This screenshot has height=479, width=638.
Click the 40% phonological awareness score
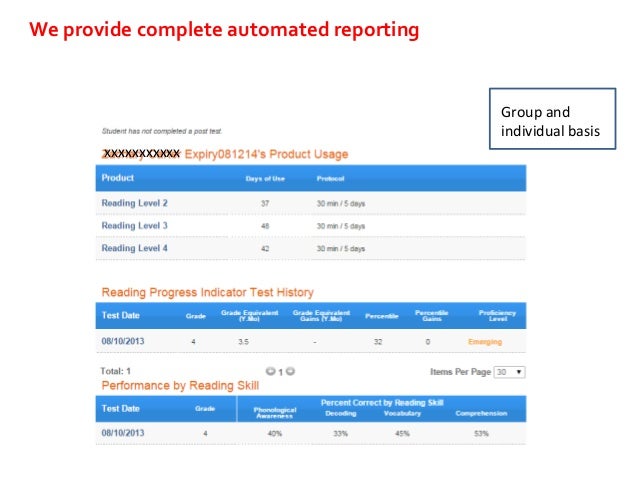[x=275, y=434]
